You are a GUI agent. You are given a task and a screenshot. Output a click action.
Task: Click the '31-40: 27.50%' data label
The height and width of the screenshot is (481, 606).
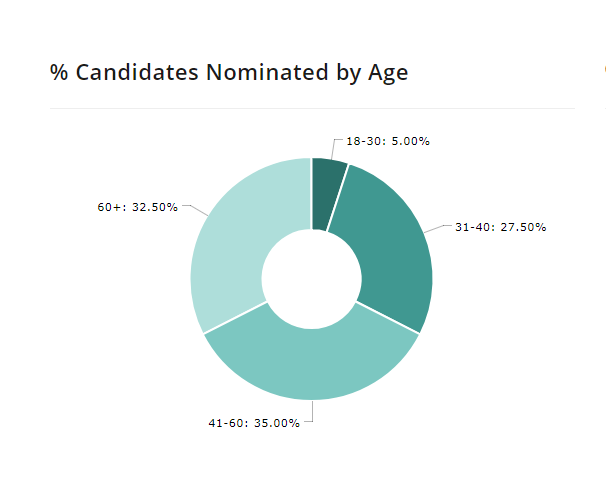pyautogui.click(x=500, y=227)
